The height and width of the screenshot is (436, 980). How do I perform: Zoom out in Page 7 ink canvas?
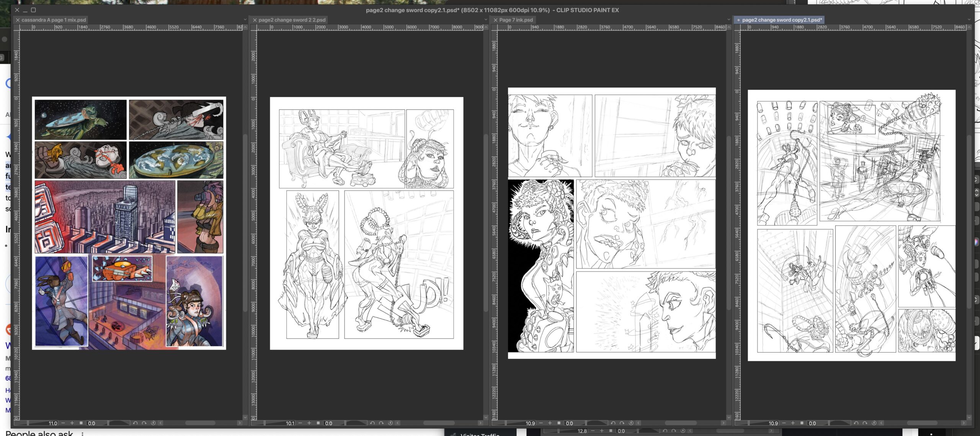point(541,423)
